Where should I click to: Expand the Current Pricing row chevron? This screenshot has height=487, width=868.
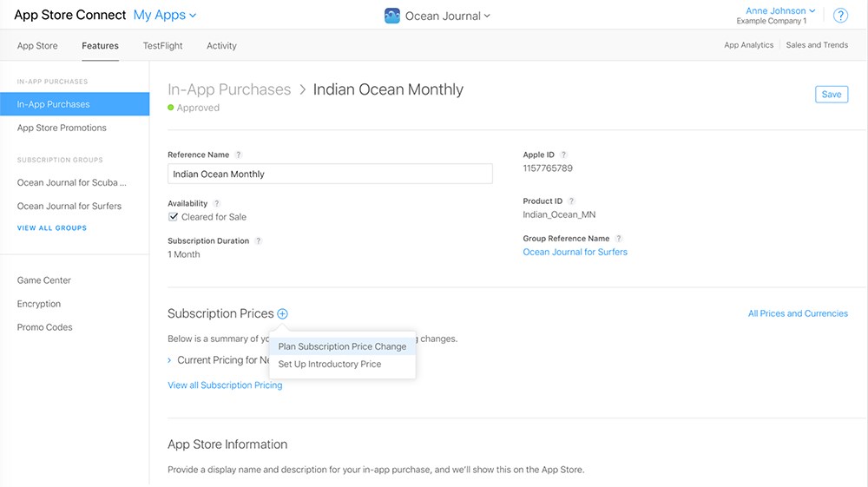169,360
